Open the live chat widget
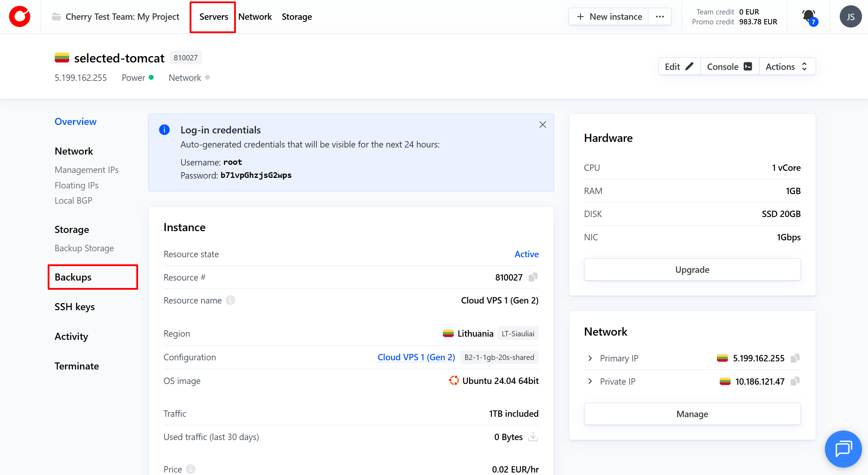 pos(843,449)
